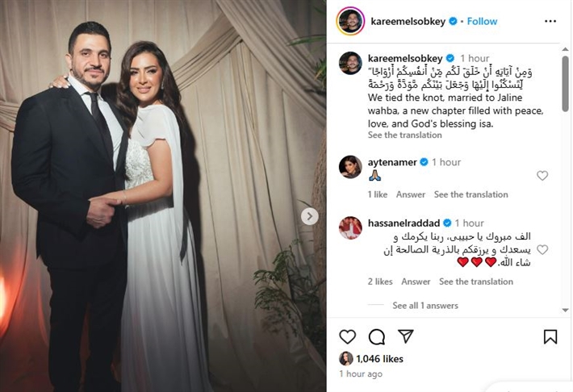The height and width of the screenshot is (392, 573).
Task: Open hassanelraddad's profile avatar
Action: (350, 227)
